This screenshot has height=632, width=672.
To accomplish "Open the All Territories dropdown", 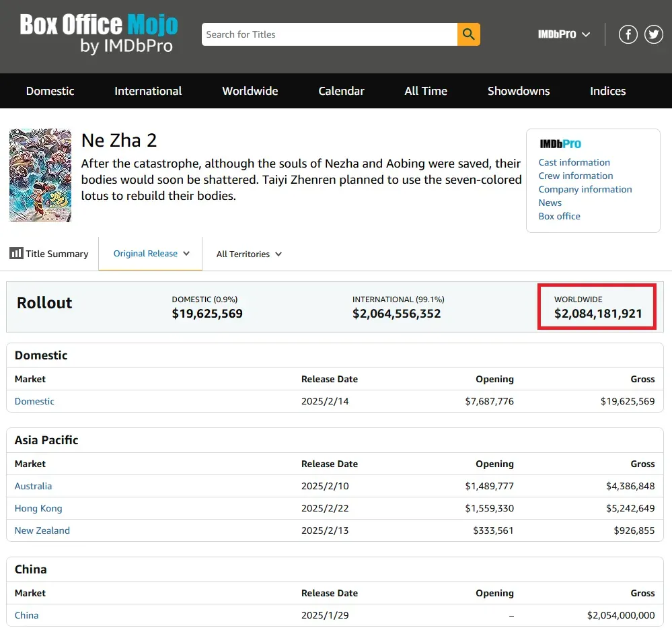I will click(x=249, y=254).
